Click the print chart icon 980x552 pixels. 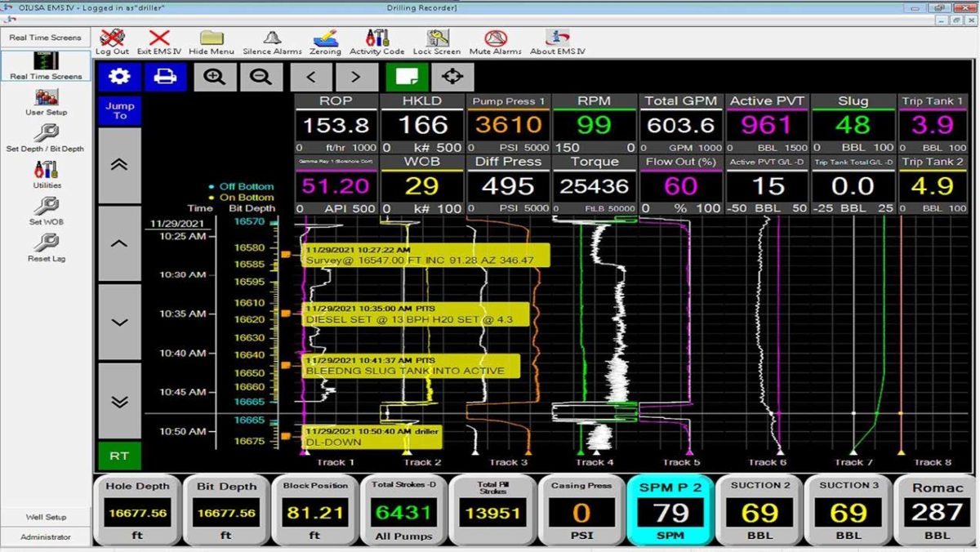(165, 76)
